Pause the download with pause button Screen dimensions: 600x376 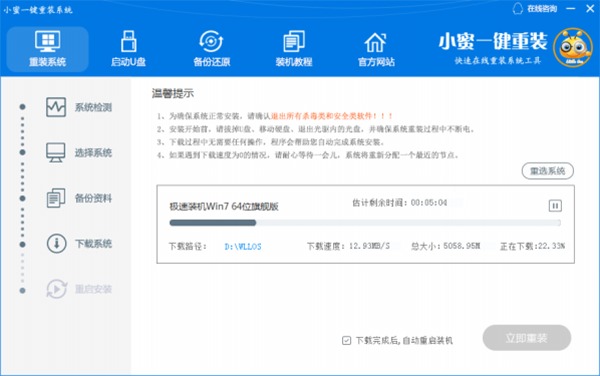tap(555, 206)
